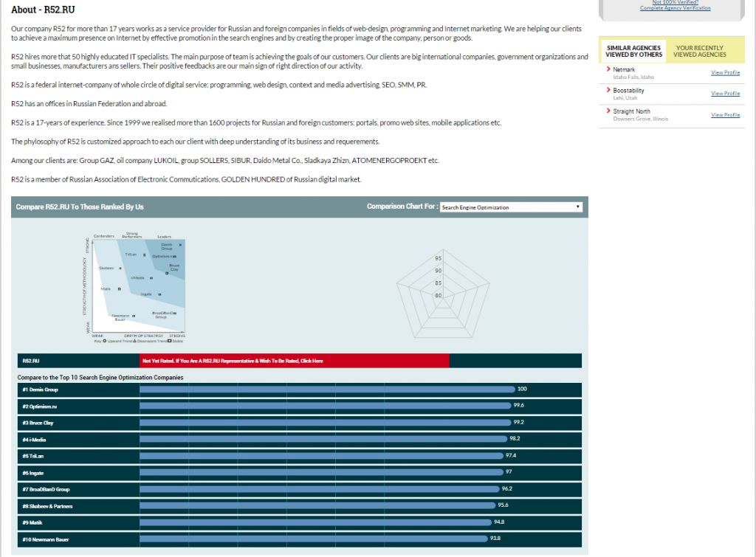
Task: Click the red chevron beside Netmark
Action: (608, 69)
